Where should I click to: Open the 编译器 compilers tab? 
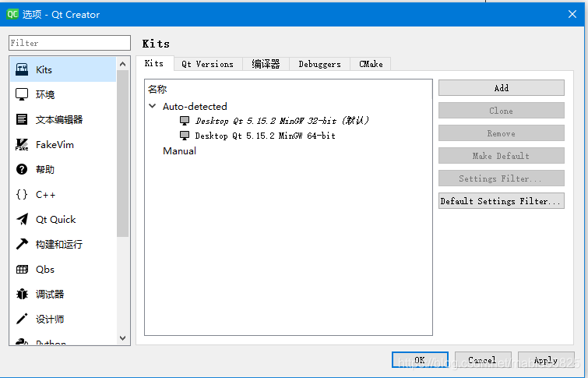(266, 64)
